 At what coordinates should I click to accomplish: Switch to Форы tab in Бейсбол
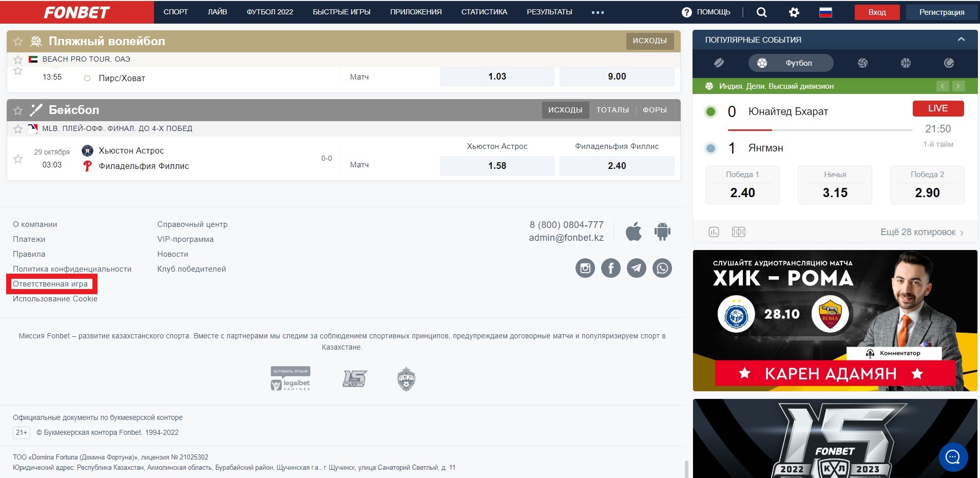[x=655, y=110]
